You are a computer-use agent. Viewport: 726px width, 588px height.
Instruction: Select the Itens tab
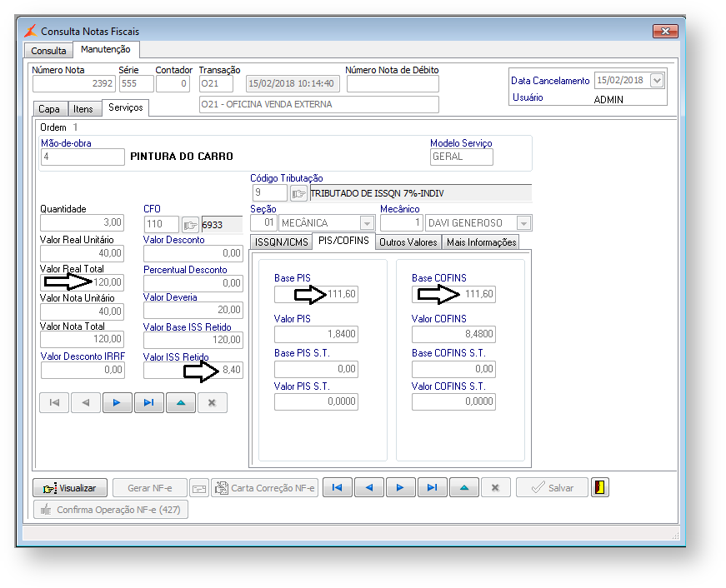pos(83,109)
